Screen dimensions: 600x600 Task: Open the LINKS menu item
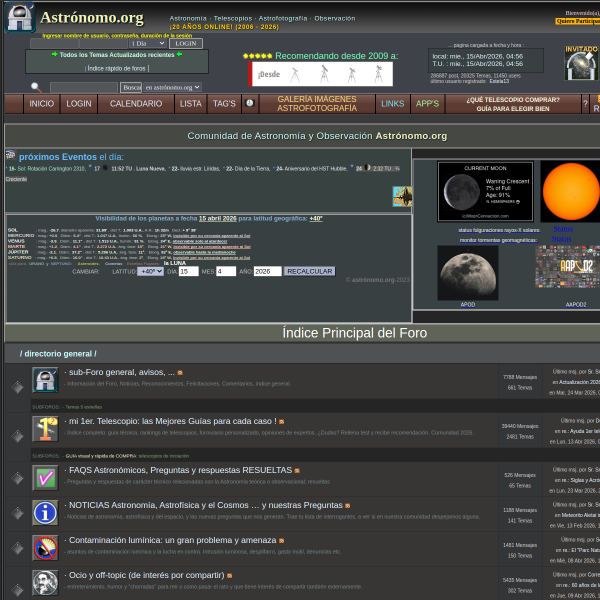point(393,104)
